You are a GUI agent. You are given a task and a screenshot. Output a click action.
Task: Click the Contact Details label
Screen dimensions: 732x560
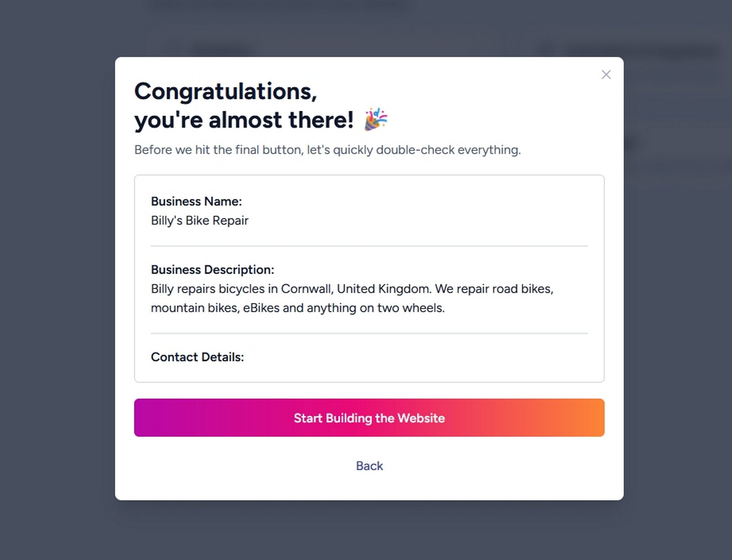[197, 357]
